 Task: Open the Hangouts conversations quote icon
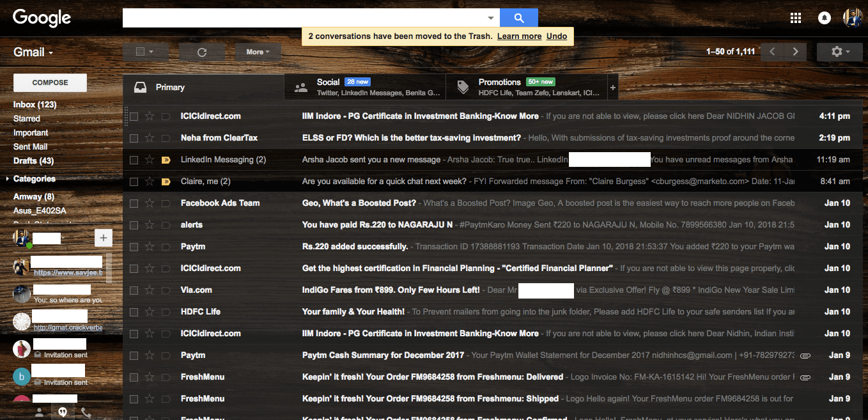point(63,412)
